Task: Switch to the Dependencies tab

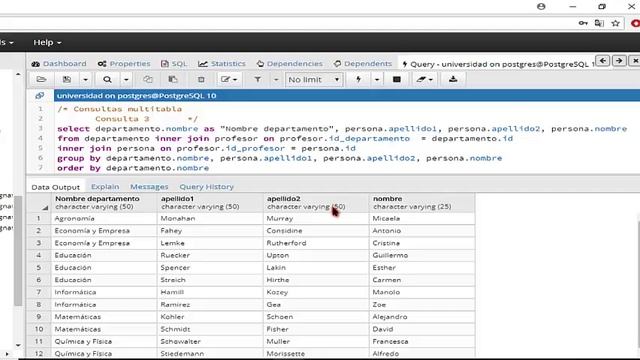Action: pyautogui.click(x=289, y=64)
